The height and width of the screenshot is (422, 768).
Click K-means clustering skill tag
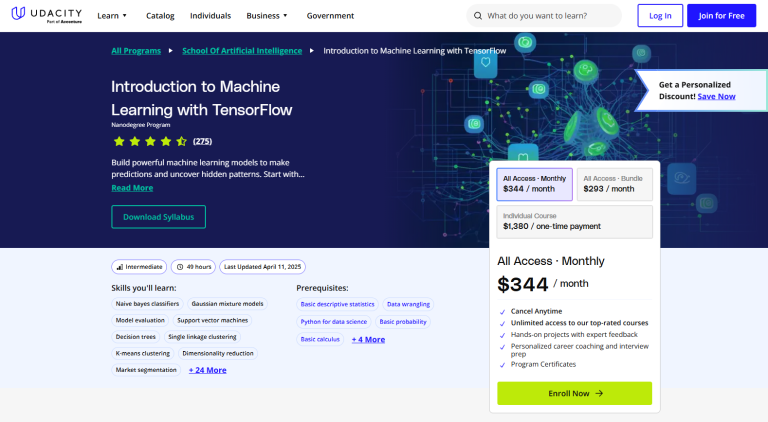tap(143, 353)
